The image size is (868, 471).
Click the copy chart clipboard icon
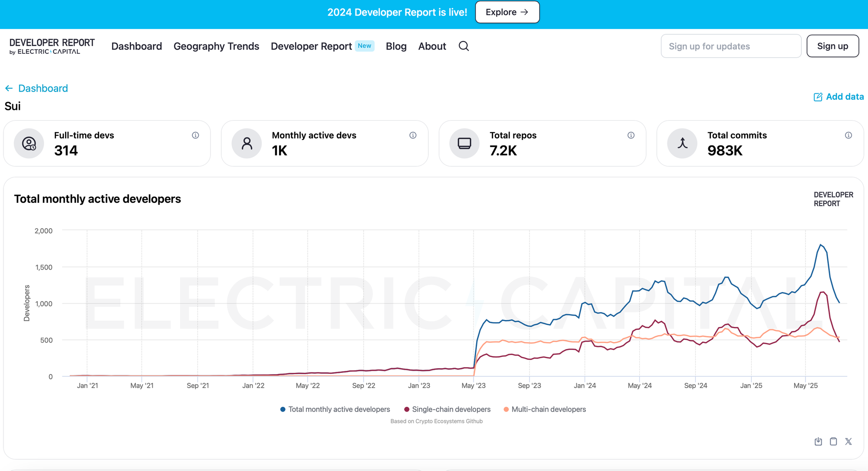[x=833, y=441]
